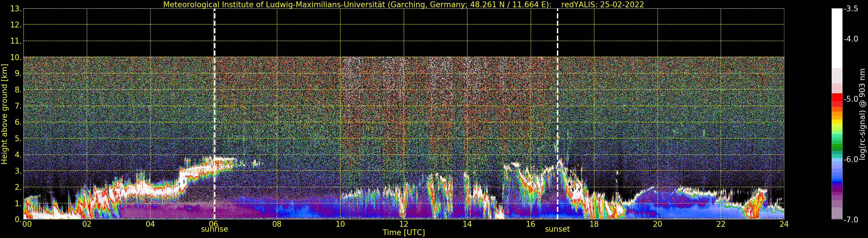Screen dimensions: 868x238
Task: Click the '16' tick on the time axis
Action: [531, 224]
